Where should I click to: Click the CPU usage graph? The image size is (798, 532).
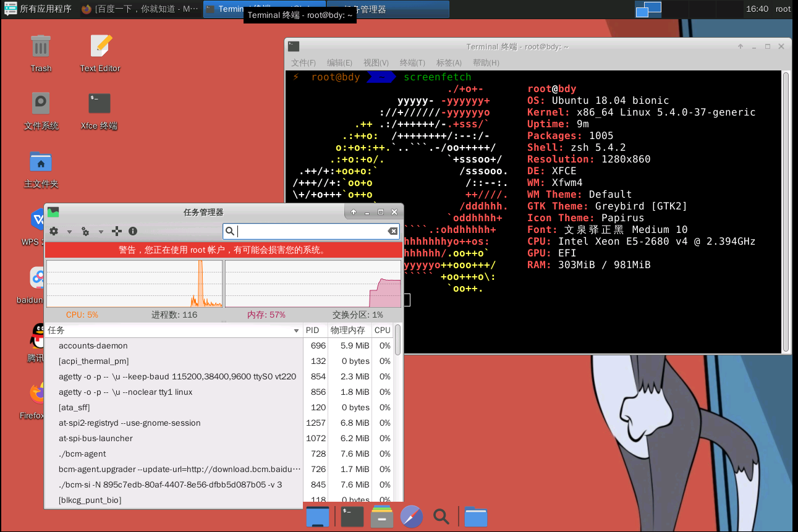click(134, 284)
